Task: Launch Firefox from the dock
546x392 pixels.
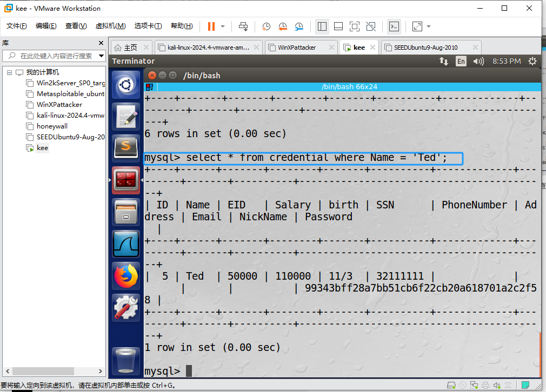Action: 126,276
